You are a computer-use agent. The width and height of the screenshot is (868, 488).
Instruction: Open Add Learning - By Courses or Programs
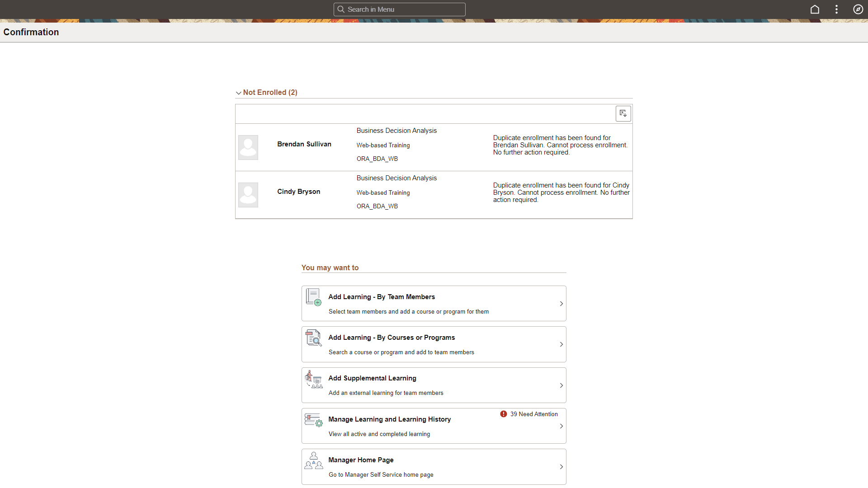434,344
